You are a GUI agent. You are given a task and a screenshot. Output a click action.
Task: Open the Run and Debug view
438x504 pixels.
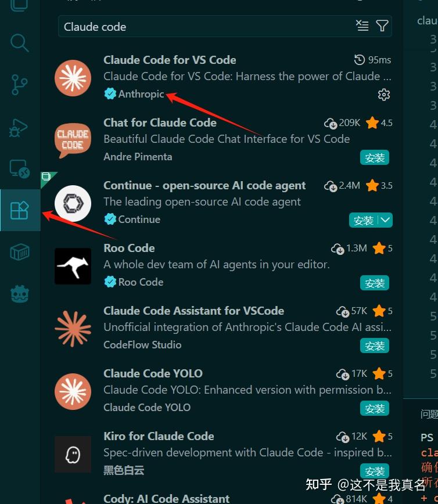click(19, 128)
